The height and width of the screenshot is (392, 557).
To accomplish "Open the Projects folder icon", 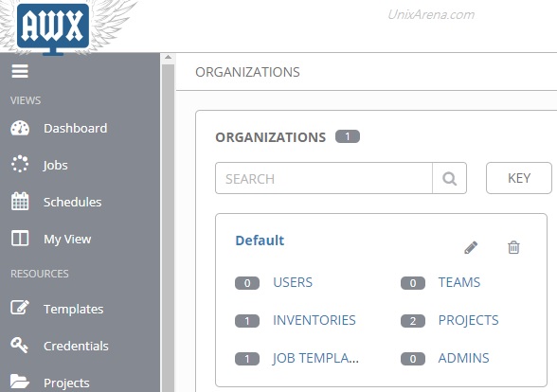I will [20, 382].
